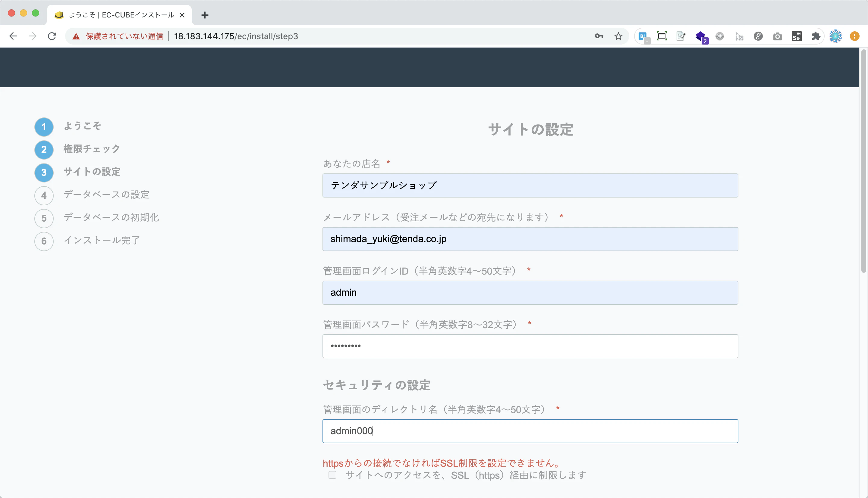
Task: Click the cursor pointer extension icon
Action: pyautogui.click(x=739, y=36)
